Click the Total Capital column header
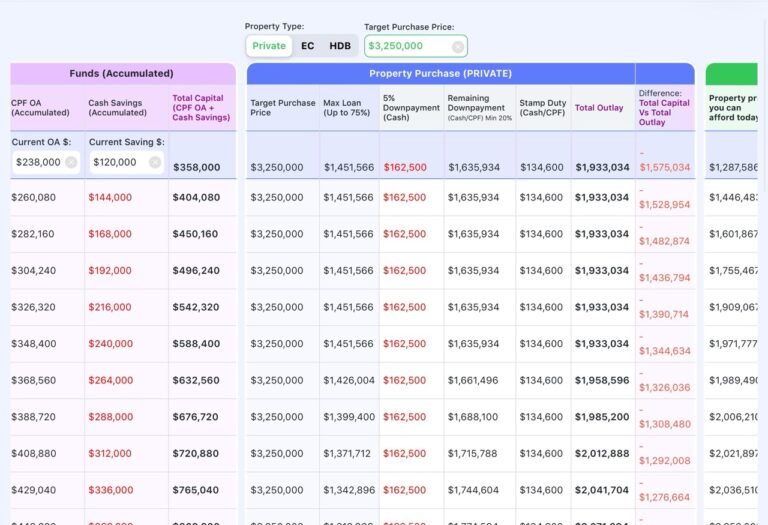Image resolution: width=768 pixels, height=525 pixels. point(201,108)
